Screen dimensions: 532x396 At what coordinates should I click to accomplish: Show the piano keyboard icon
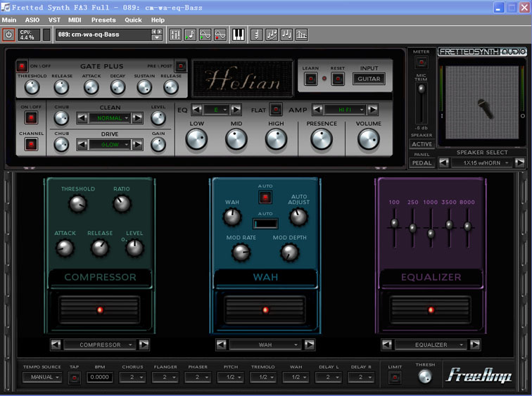[x=238, y=34]
